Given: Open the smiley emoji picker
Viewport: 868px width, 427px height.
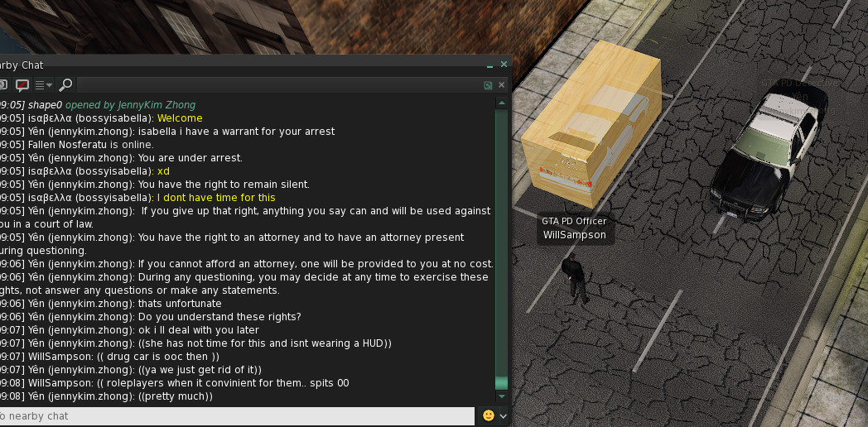Looking at the screenshot, I should [x=489, y=415].
